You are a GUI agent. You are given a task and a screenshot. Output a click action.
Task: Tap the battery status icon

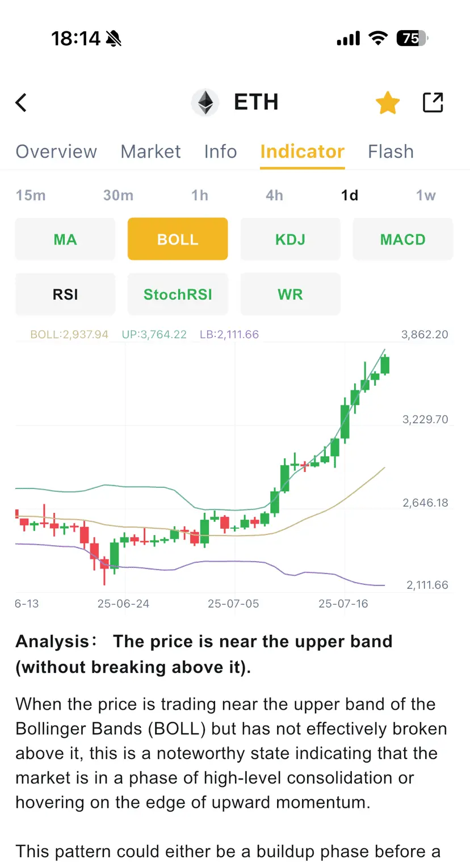pyautogui.click(x=413, y=38)
